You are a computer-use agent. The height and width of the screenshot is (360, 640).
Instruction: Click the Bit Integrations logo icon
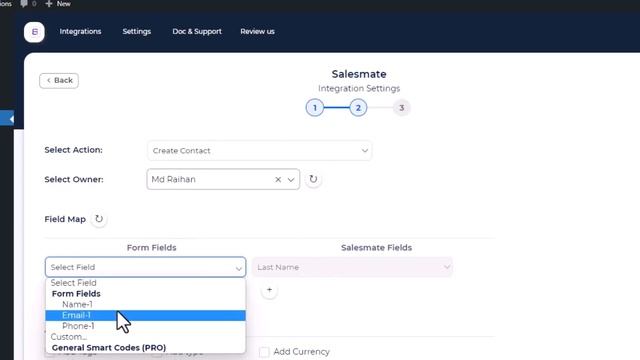coord(34,32)
